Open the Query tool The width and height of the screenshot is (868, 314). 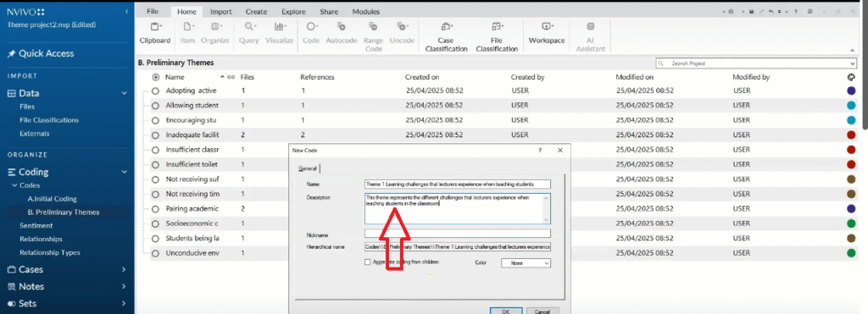(x=249, y=33)
